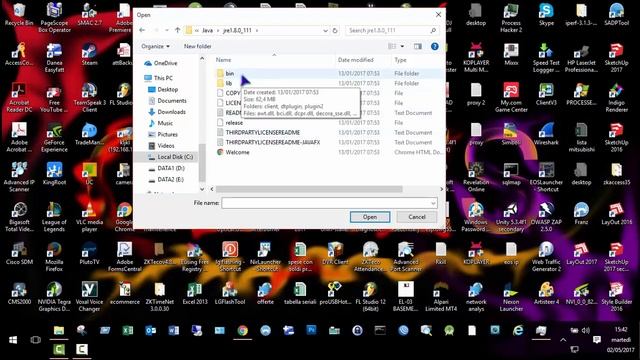Open League of Legends desktop icon
The image size is (640, 360).
click(54, 217)
